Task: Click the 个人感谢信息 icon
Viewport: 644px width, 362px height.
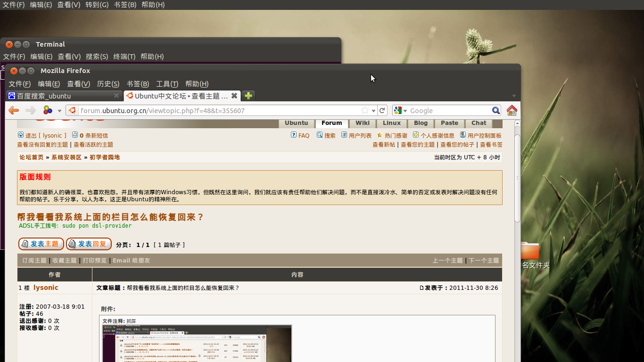Action: coord(416,135)
